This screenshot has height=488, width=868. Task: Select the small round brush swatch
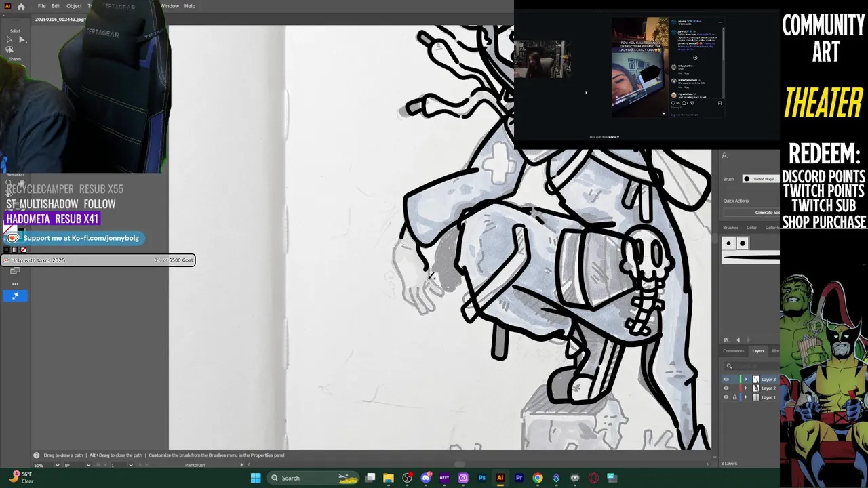(729, 243)
